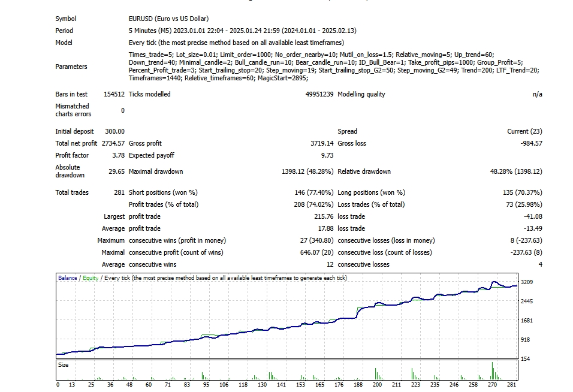Click the chart x-axis label 281
Screen dimensions: 573x392
click(512, 385)
